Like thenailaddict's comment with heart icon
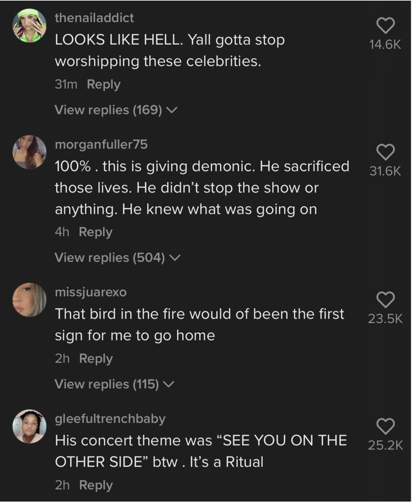The height and width of the screenshot is (504, 420). click(384, 25)
